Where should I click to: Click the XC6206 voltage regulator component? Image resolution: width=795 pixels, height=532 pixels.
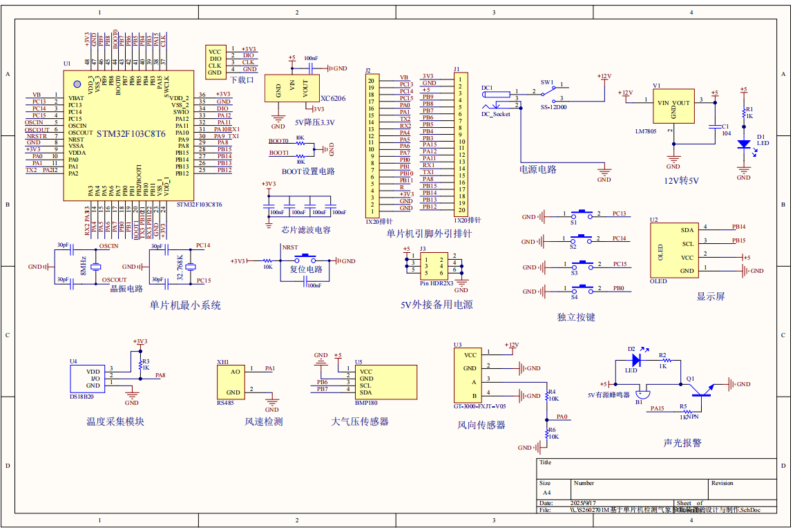(x=291, y=88)
